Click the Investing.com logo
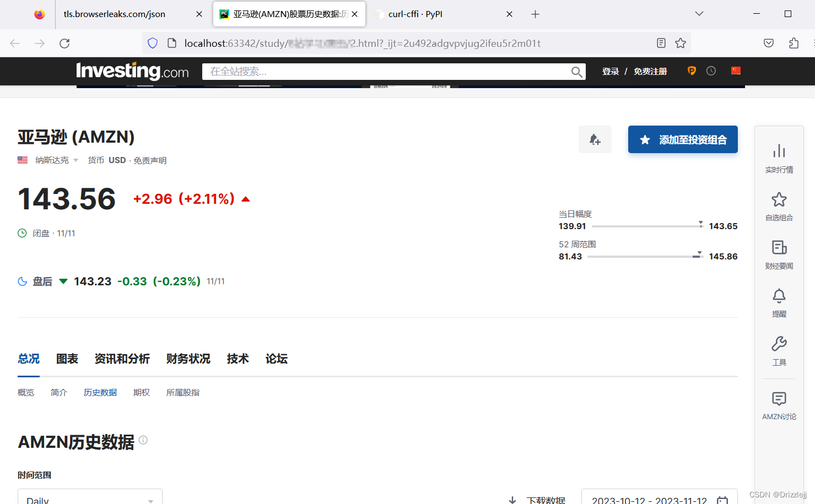This screenshot has height=504, width=815. [132, 71]
